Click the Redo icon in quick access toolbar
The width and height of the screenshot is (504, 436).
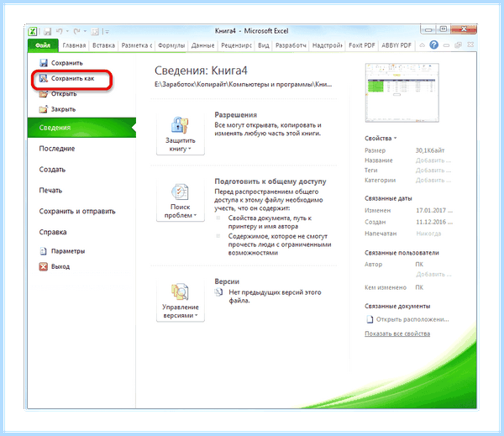(x=76, y=31)
